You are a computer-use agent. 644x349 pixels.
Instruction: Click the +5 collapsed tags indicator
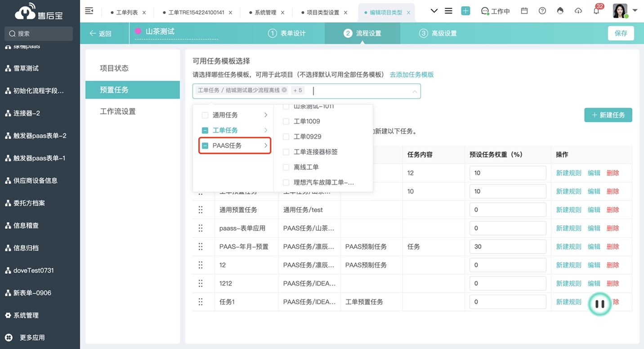[x=298, y=90]
